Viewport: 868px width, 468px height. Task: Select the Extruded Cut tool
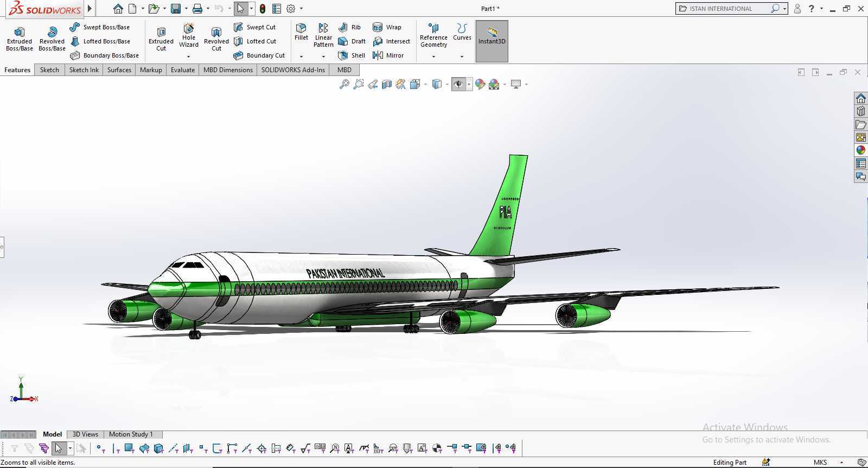pos(161,39)
